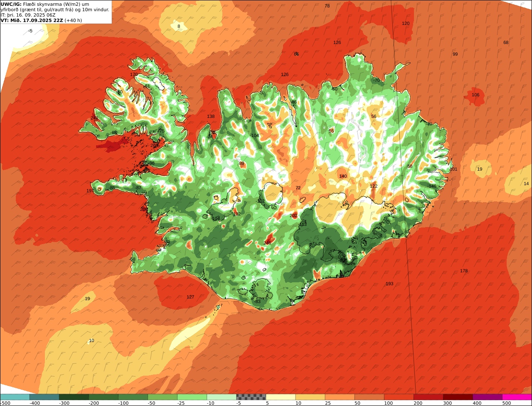Click the dark maroon 300 to 400 legend swatch

click(458, 397)
